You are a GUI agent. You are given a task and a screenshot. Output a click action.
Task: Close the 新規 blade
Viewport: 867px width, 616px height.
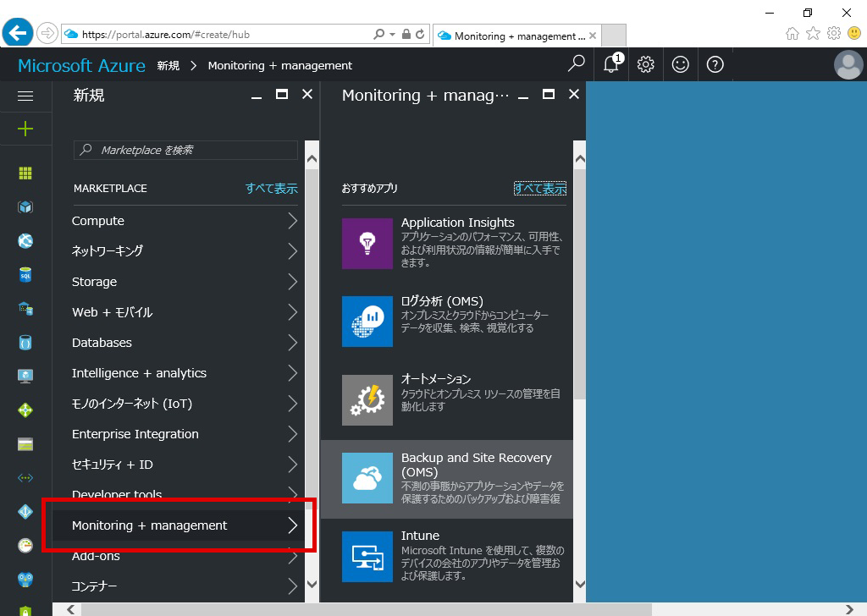(307, 95)
